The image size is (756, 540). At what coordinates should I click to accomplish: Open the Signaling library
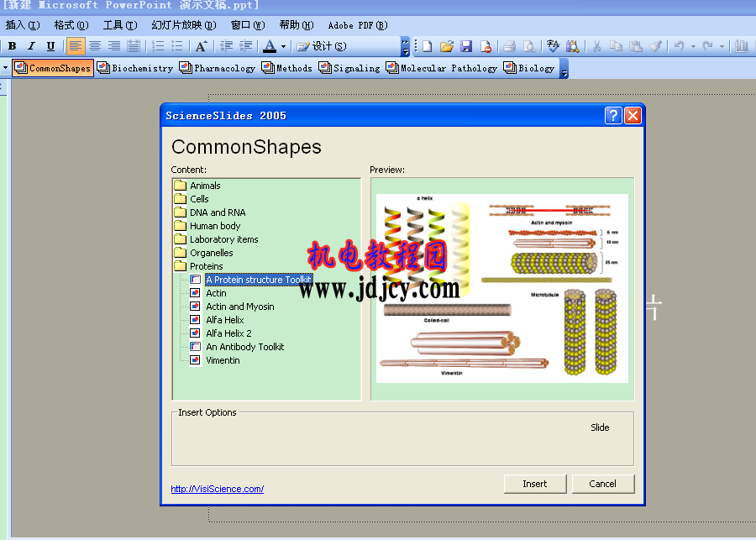click(349, 68)
